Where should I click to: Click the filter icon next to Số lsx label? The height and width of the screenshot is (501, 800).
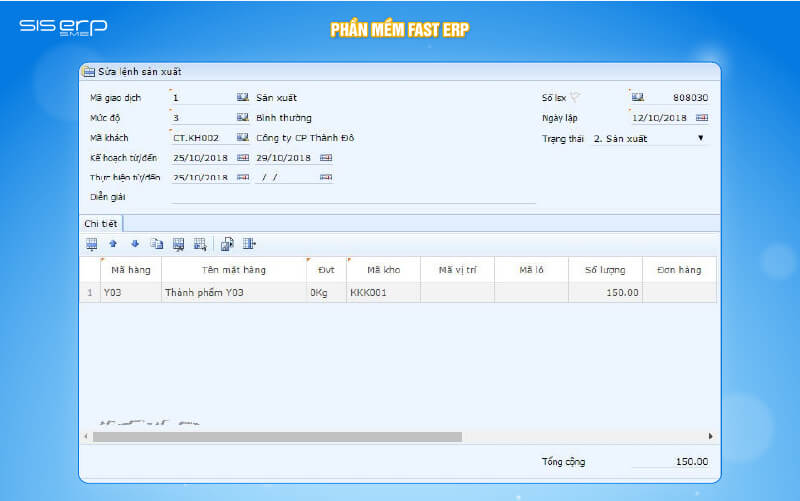(x=575, y=97)
